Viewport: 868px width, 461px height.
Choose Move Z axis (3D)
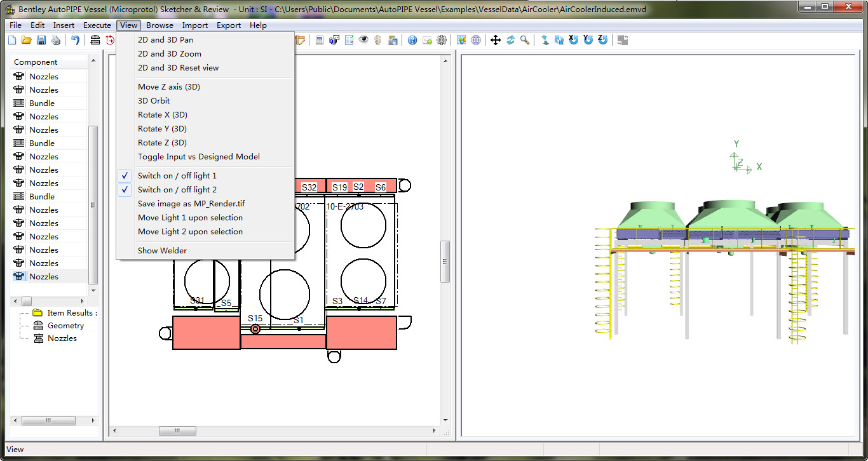(205, 87)
